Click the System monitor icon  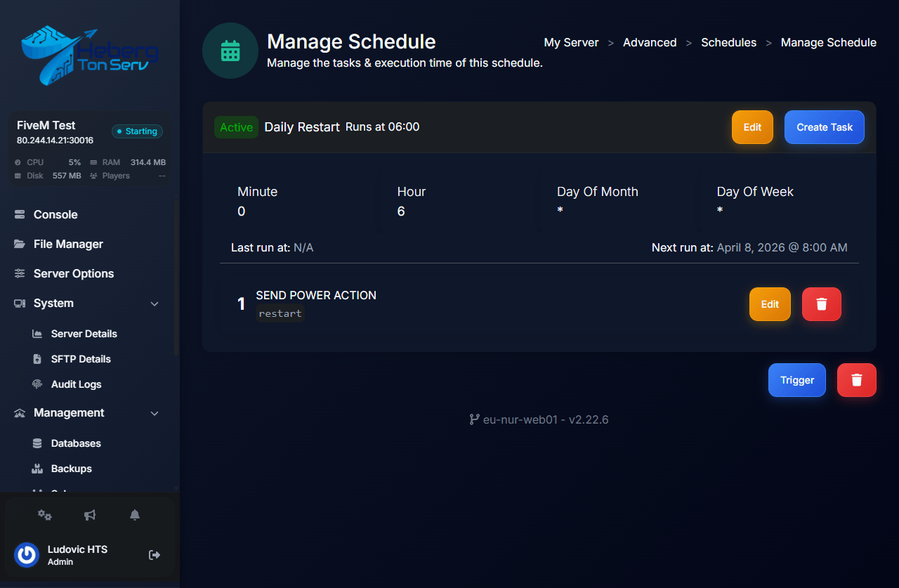coord(20,303)
